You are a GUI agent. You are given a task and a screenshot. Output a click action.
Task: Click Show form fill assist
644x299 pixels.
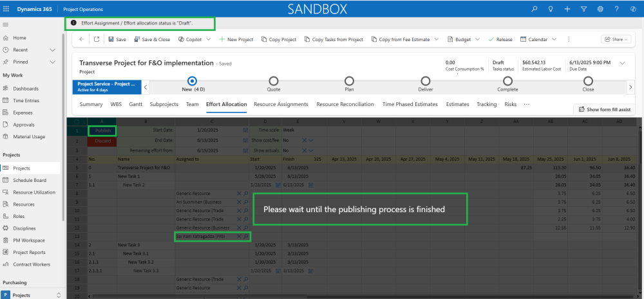tap(604, 109)
